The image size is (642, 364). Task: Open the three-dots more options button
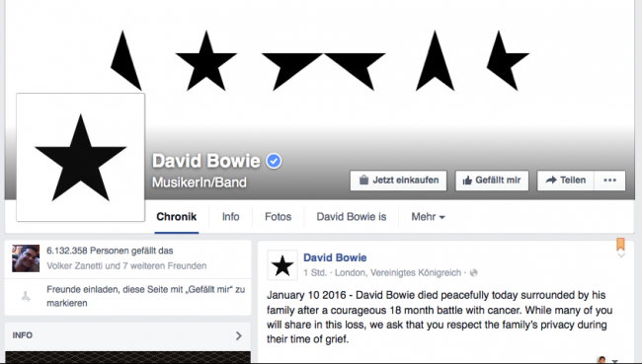pos(609,181)
